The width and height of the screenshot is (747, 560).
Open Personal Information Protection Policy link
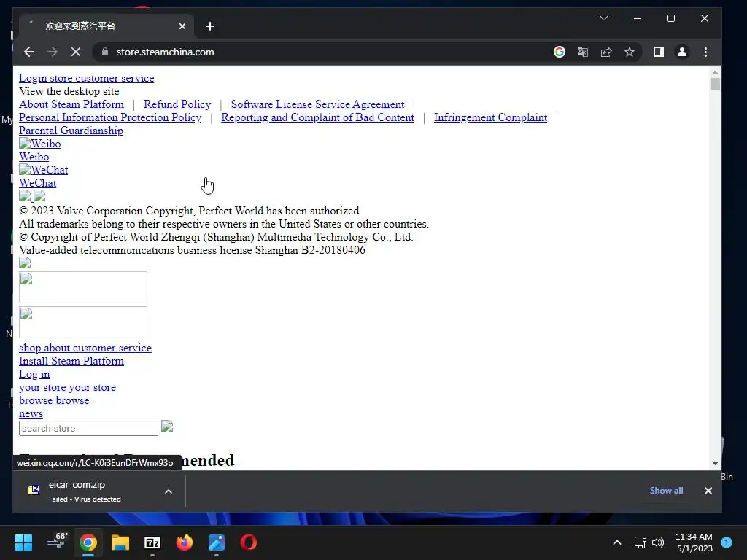[110, 117]
